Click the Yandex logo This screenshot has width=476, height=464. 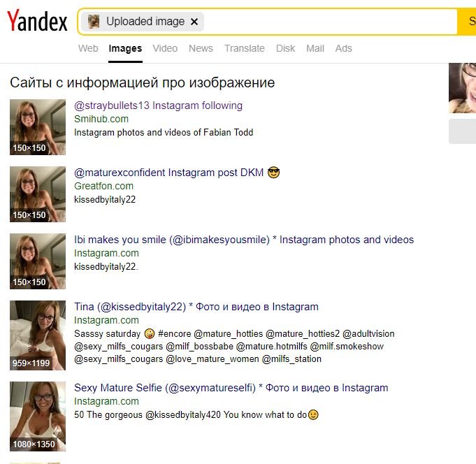[37, 21]
